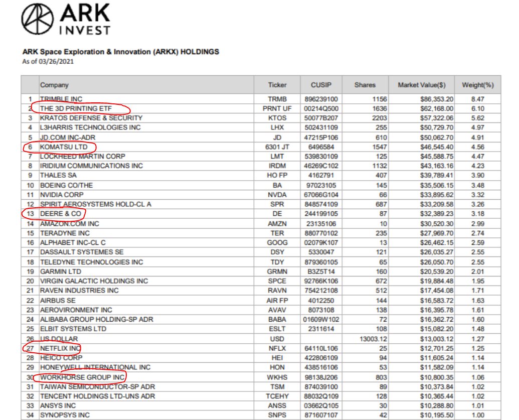Click the Ticker column header

(277, 85)
